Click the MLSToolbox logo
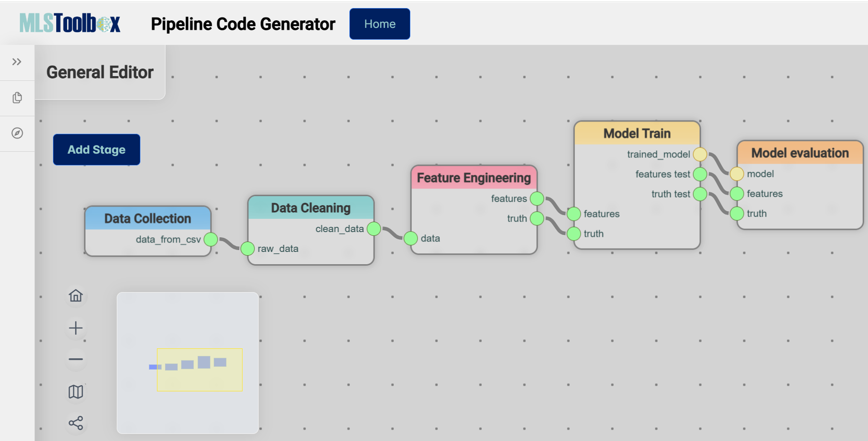This screenshot has height=441, width=868. point(70,23)
